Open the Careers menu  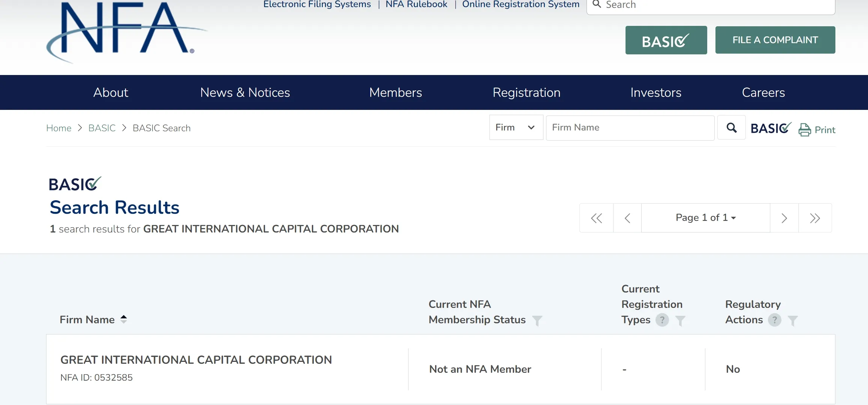[x=763, y=93]
